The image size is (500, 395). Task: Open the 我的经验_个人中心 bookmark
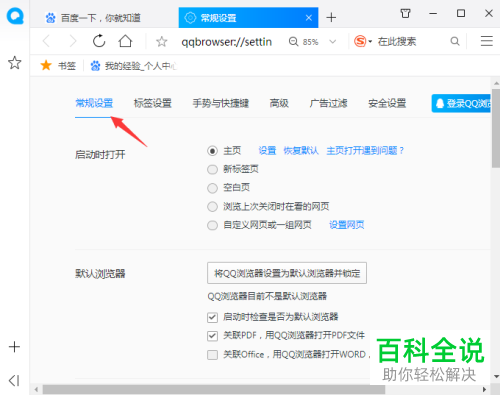coord(133,66)
